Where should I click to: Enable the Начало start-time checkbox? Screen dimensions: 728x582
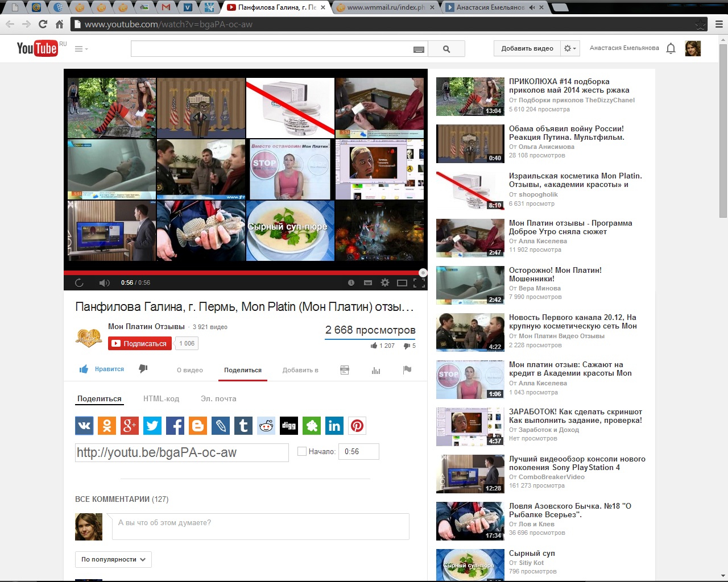tap(302, 451)
